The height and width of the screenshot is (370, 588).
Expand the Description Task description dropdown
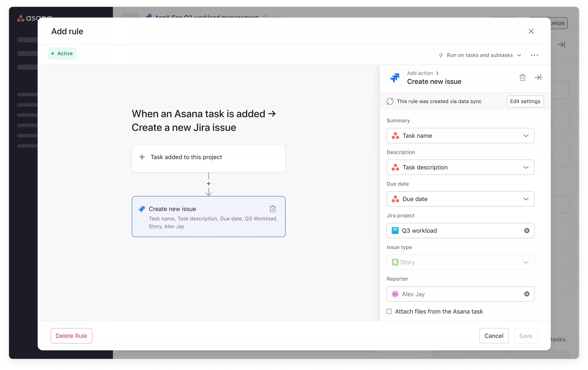[x=460, y=167]
